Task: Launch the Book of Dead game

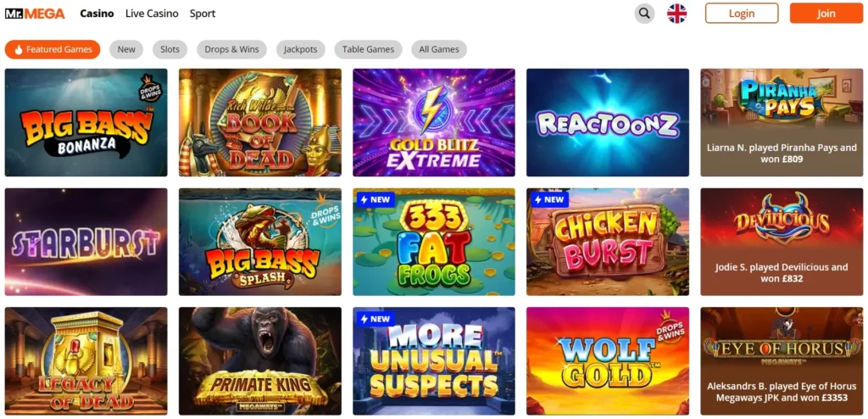Action: click(260, 122)
